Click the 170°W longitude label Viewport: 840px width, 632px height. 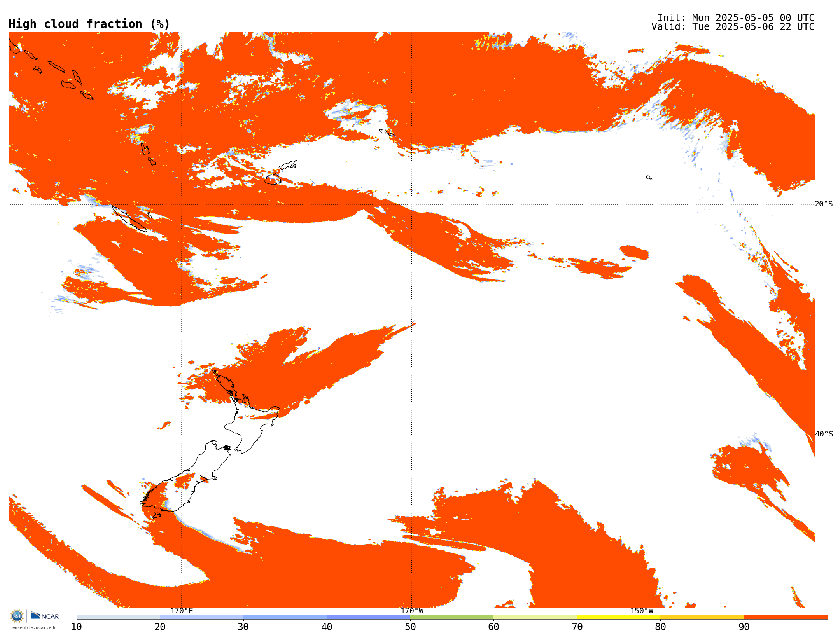(x=412, y=611)
